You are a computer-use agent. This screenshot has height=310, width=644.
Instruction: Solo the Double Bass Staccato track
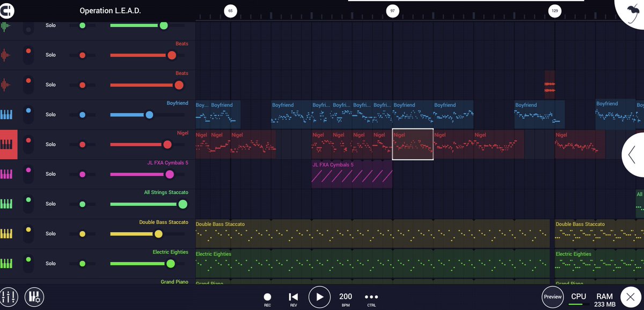click(x=50, y=234)
